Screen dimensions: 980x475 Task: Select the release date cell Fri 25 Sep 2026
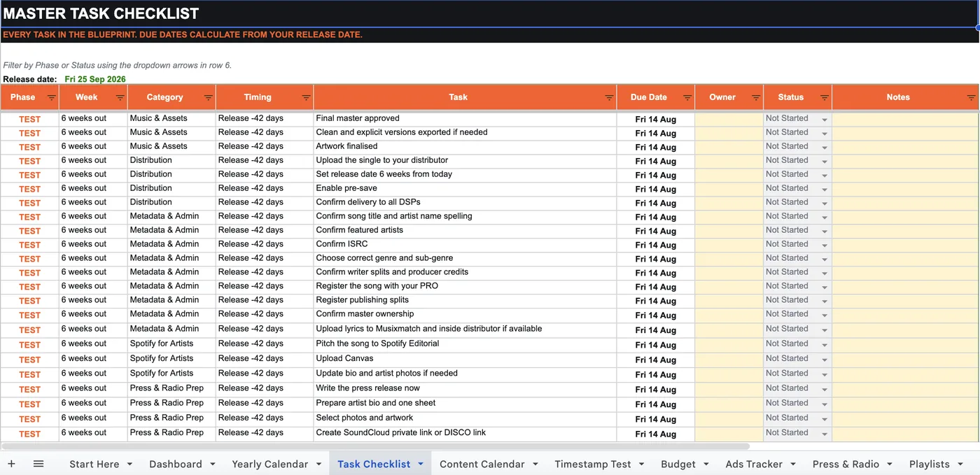click(95, 79)
